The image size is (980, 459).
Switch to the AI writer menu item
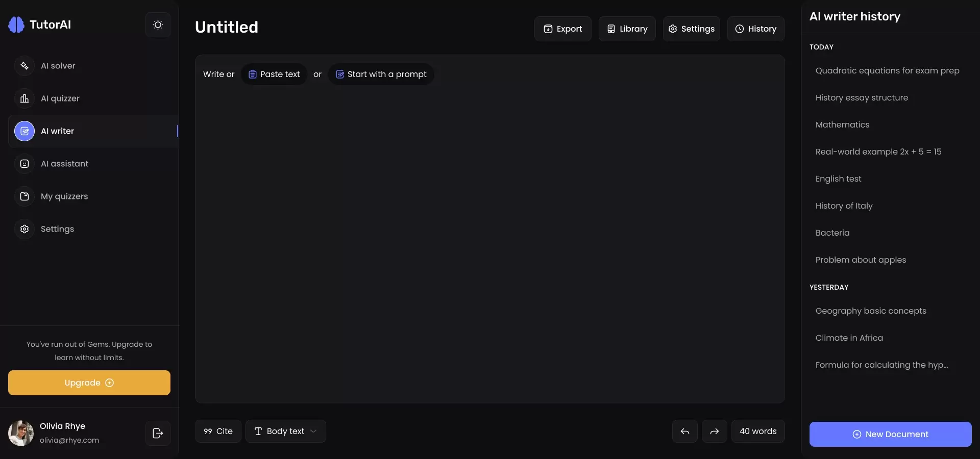[57, 131]
